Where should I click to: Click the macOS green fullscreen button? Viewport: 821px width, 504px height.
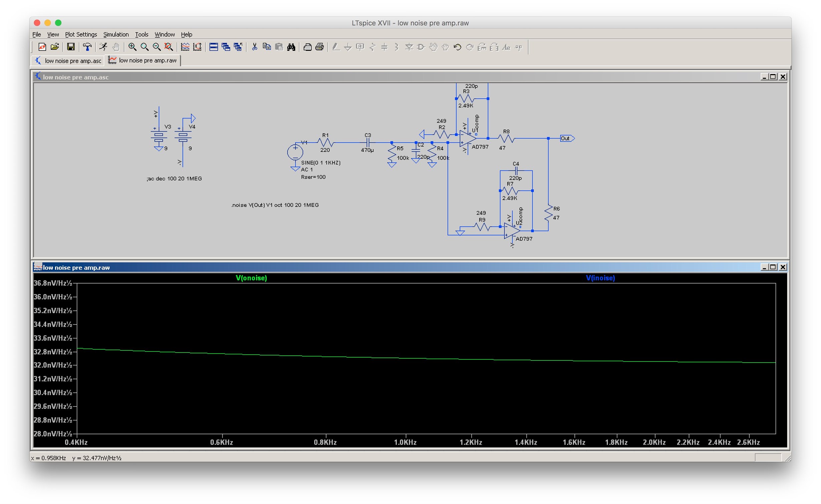click(x=58, y=23)
